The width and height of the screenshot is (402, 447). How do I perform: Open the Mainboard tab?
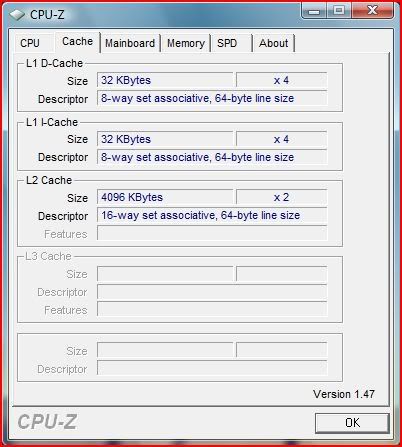130,43
